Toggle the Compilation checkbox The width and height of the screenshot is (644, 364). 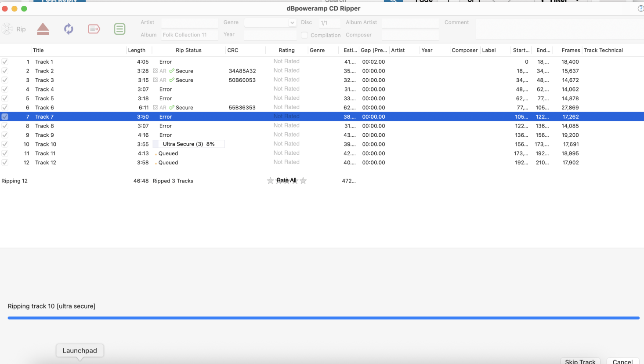tap(304, 35)
